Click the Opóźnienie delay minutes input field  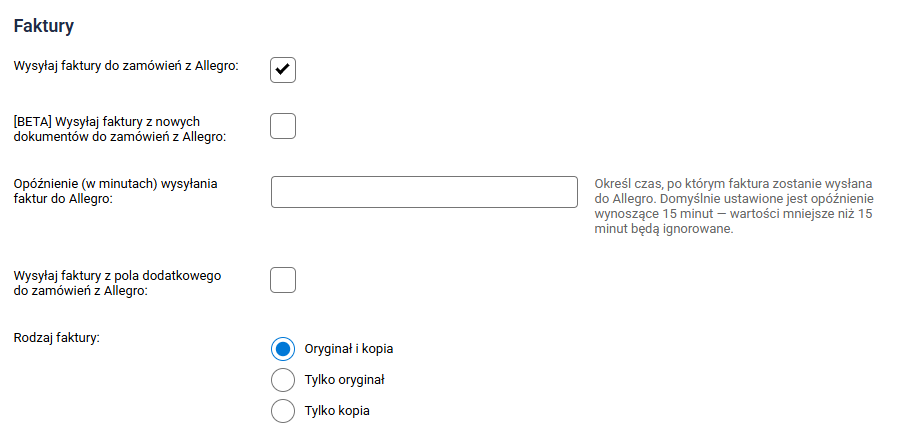pos(424,191)
